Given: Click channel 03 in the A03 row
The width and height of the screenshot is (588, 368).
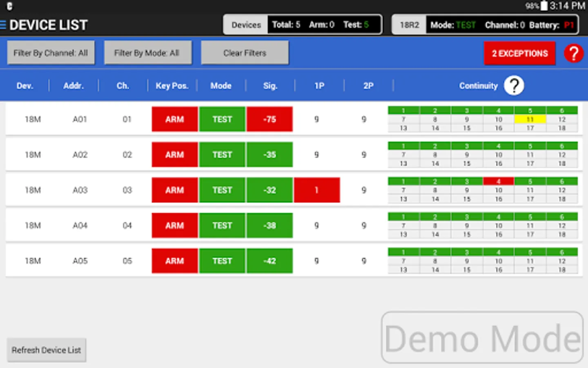Looking at the screenshot, I should pos(127,190).
